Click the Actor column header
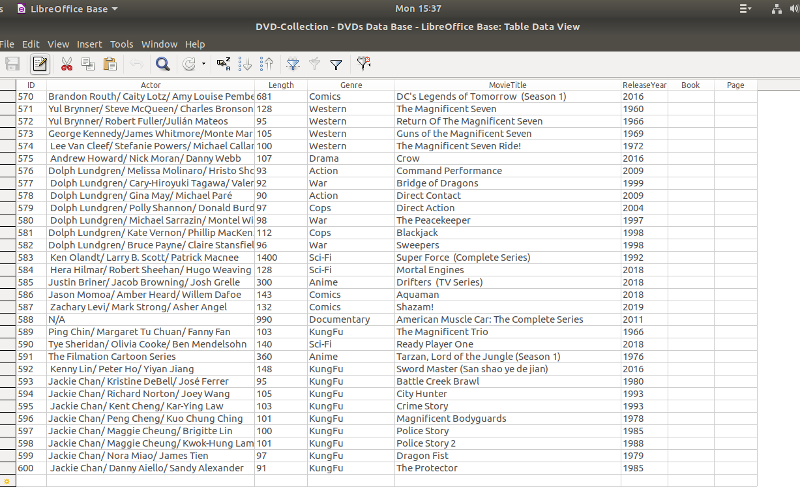The image size is (800, 487). click(x=151, y=85)
